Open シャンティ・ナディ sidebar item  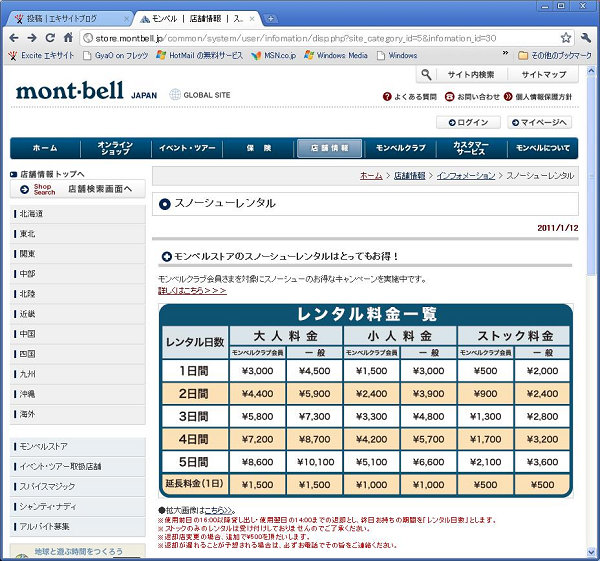[x=78, y=507]
